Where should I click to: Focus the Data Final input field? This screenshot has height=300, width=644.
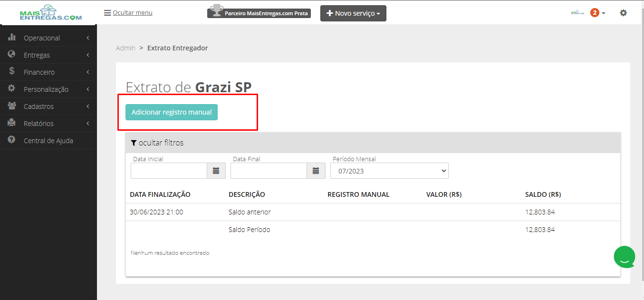(x=269, y=171)
